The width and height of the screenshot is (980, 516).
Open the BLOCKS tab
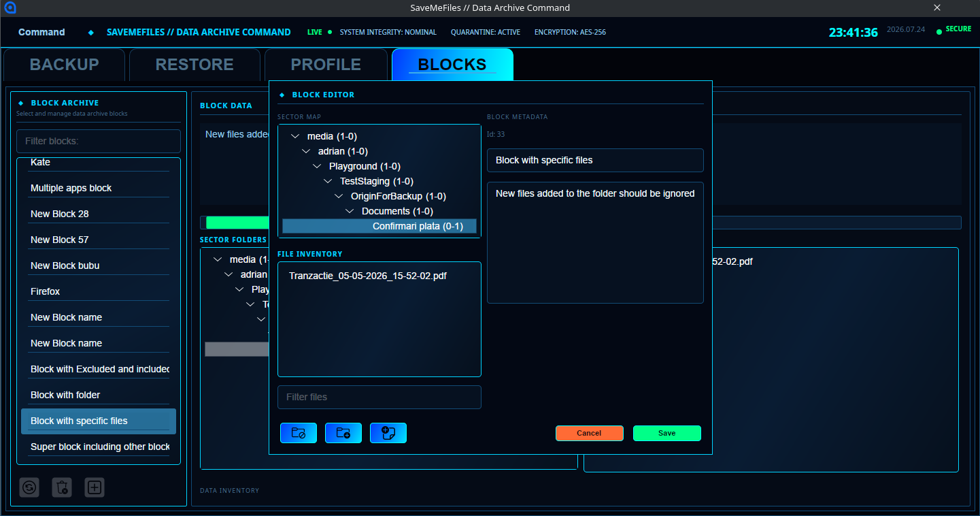(452, 65)
